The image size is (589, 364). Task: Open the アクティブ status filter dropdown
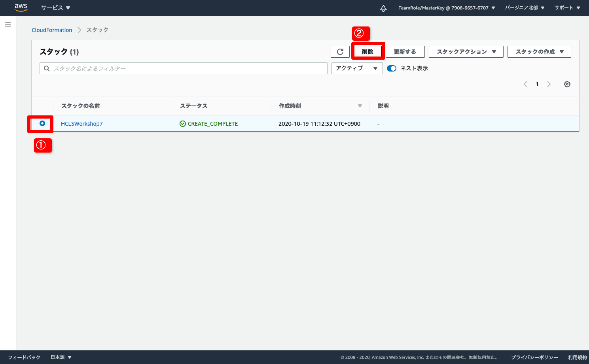357,68
